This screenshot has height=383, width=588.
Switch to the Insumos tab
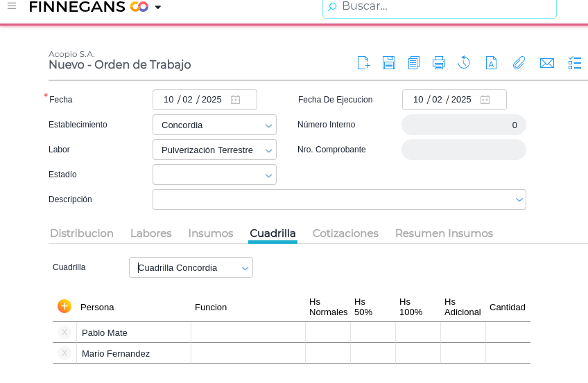point(211,233)
